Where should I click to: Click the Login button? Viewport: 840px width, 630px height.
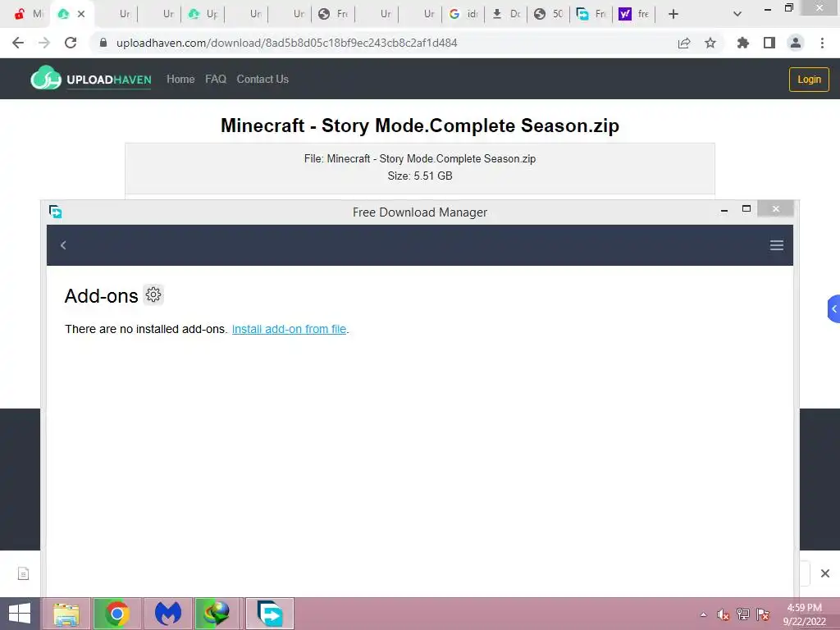pos(808,80)
